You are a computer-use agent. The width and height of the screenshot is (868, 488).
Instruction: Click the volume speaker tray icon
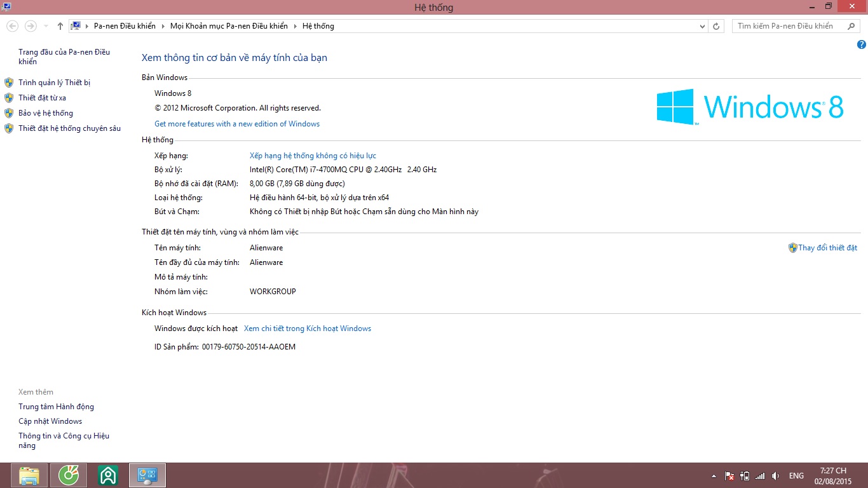click(775, 475)
